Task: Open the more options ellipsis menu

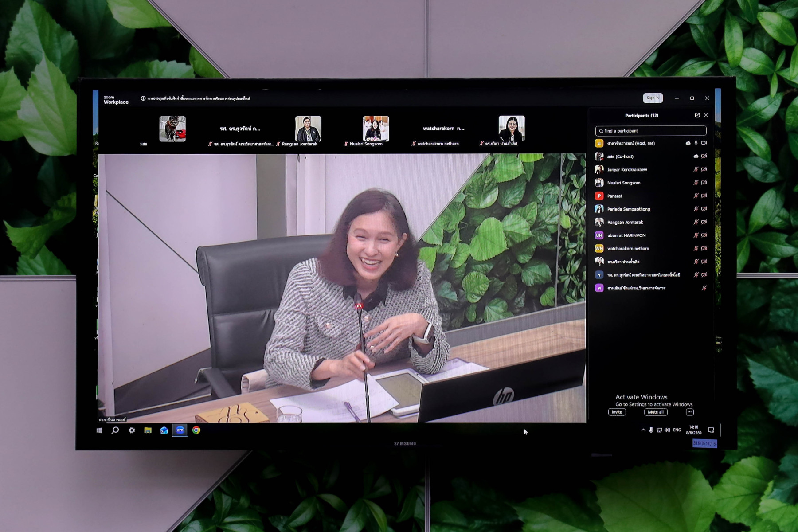Action: (689, 412)
